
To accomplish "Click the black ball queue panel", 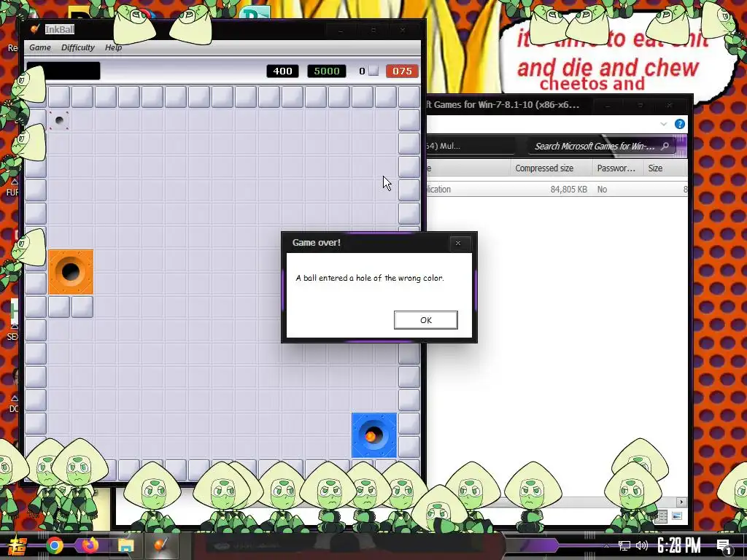I will [63, 71].
